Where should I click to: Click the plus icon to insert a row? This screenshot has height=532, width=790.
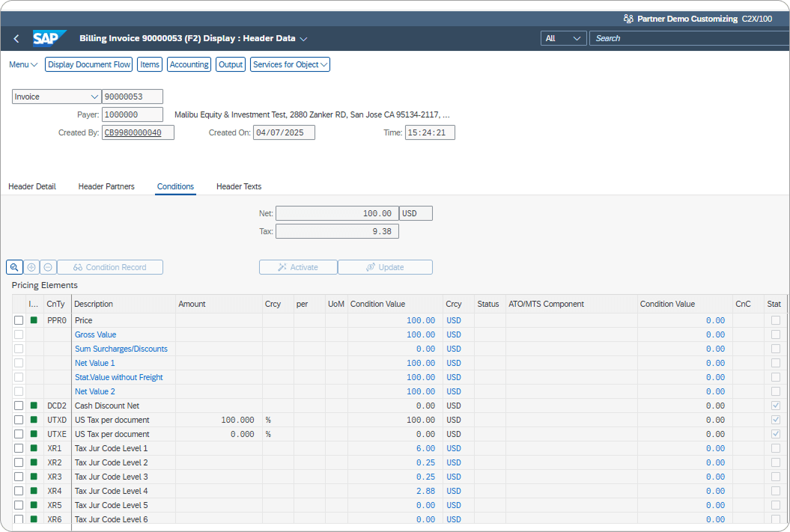(x=31, y=267)
